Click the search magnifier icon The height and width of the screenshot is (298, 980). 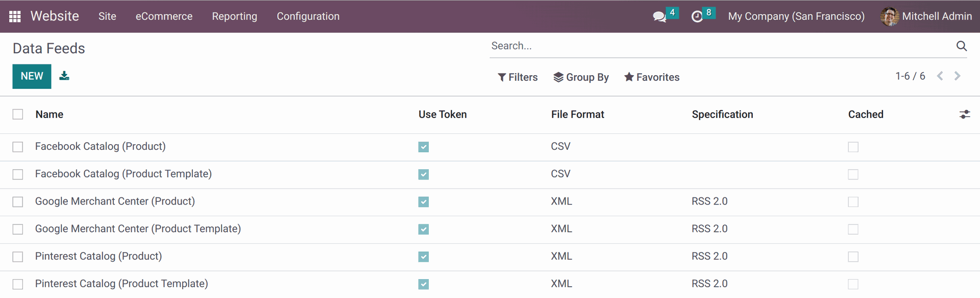962,46
